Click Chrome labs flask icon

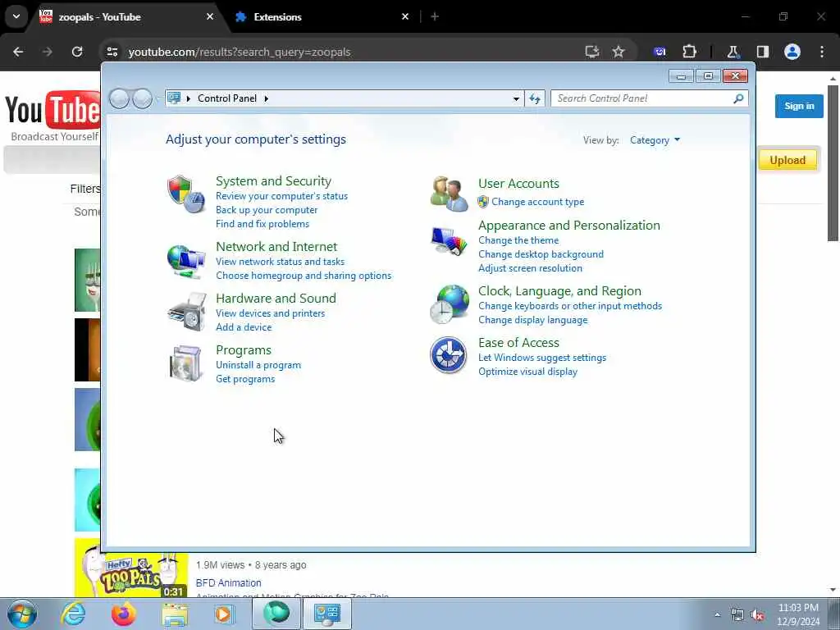(733, 52)
